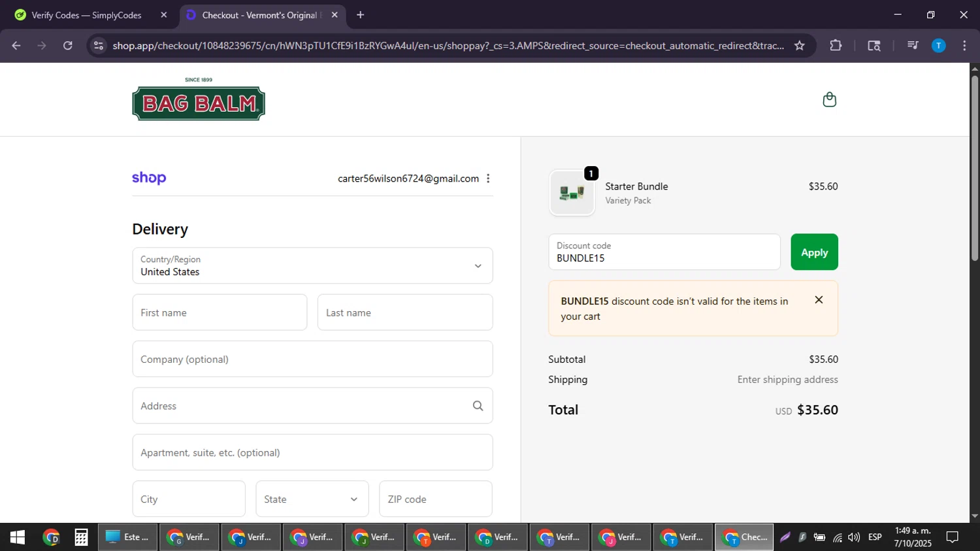Click the ZIP code field
This screenshot has height=551, width=980.
click(436, 499)
